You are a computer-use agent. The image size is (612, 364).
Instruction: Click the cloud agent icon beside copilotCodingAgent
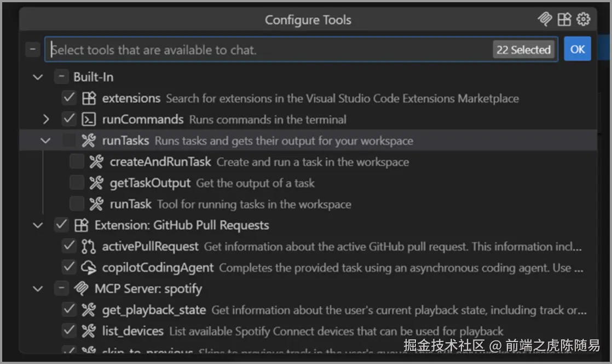(89, 268)
